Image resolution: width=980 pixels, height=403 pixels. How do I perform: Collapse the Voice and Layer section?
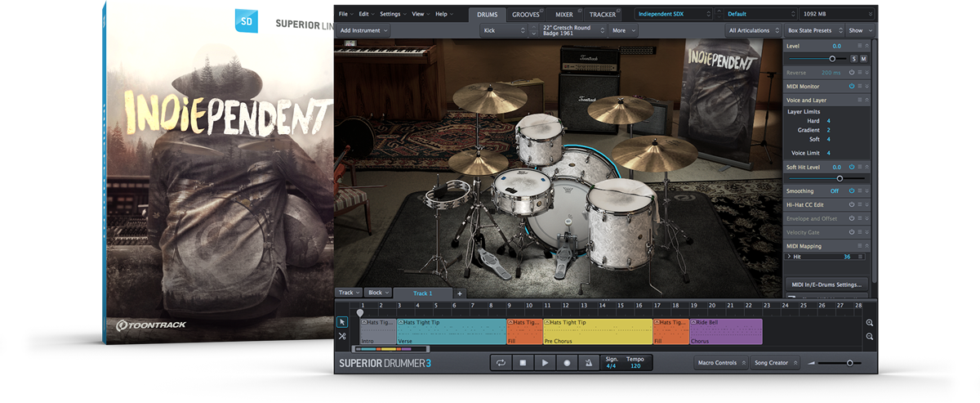[x=866, y=100]
